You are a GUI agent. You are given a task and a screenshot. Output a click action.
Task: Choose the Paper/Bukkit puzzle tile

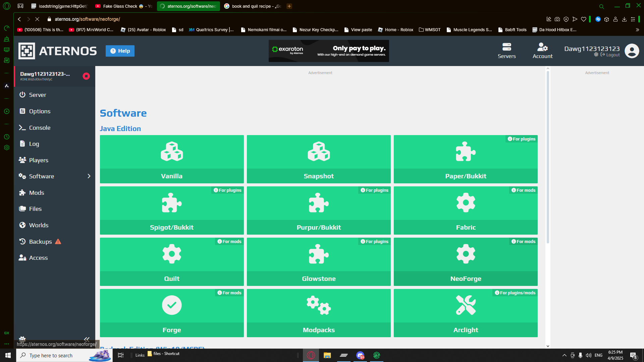466,159
